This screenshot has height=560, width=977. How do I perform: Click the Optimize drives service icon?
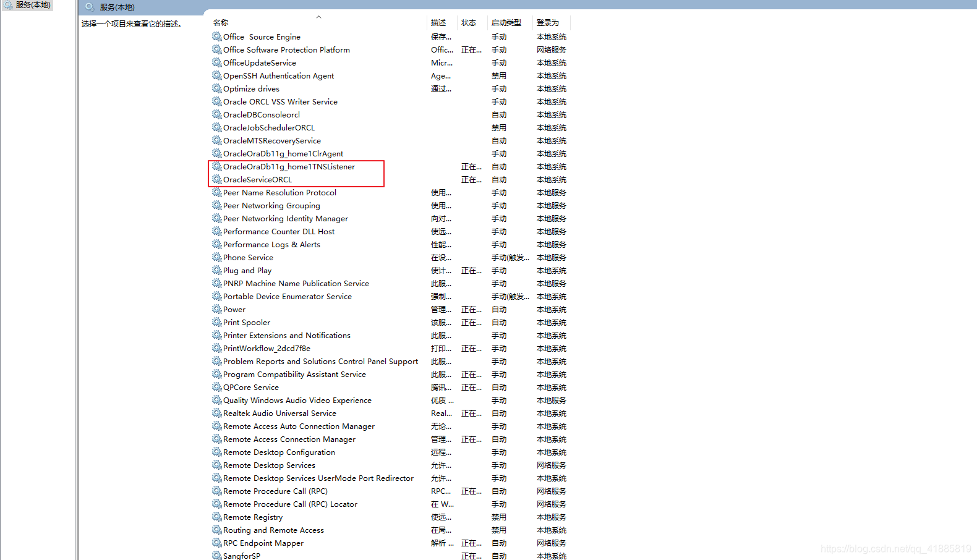pyautogui.click(x=217, y=88)
